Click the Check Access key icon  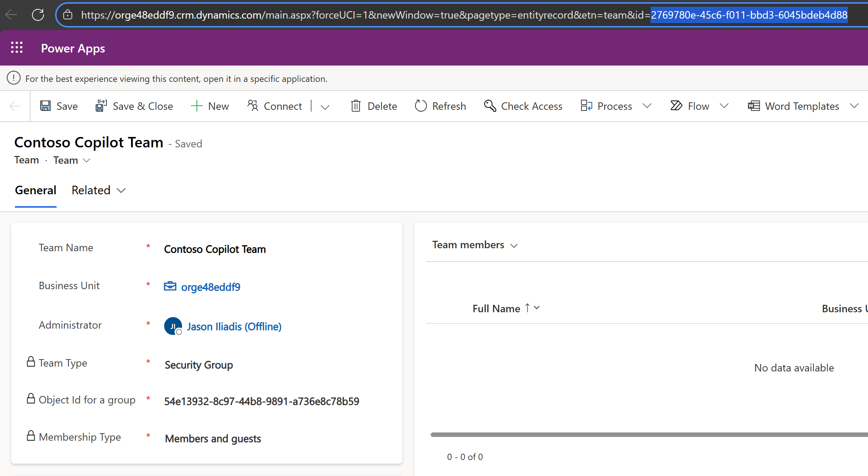[490, 106]
